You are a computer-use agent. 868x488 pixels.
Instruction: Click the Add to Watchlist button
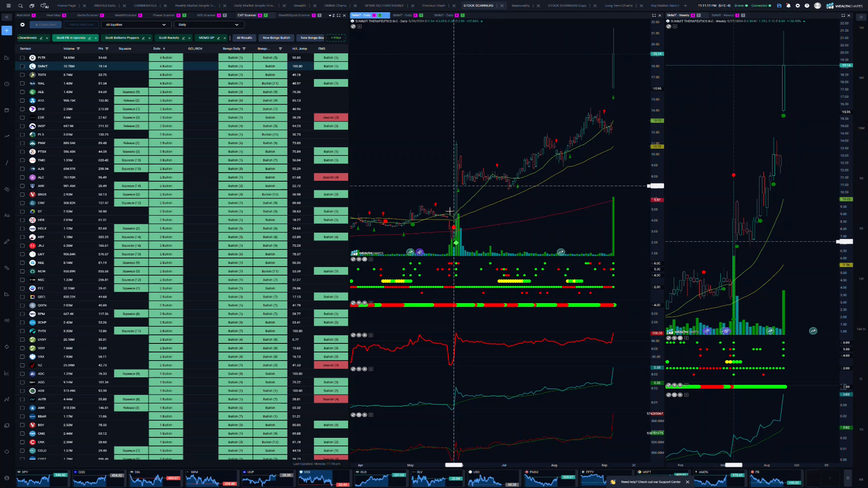point(81,25)
